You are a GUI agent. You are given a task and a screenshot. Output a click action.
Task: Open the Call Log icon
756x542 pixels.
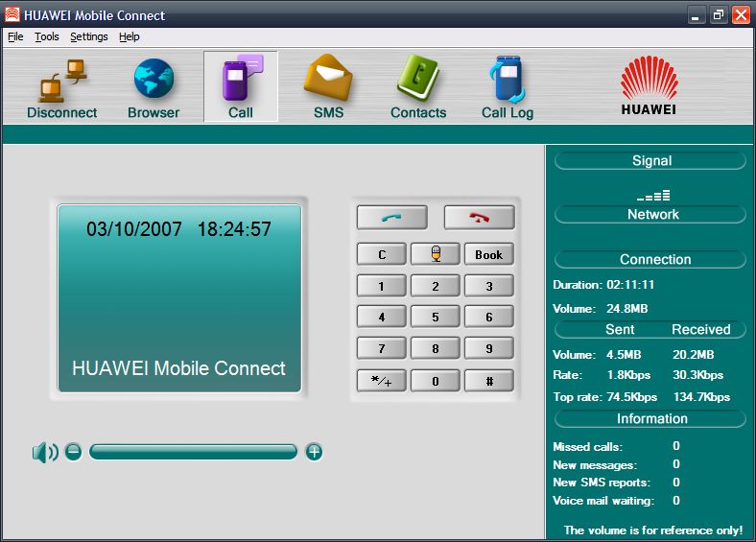click(x=508, y=88)
